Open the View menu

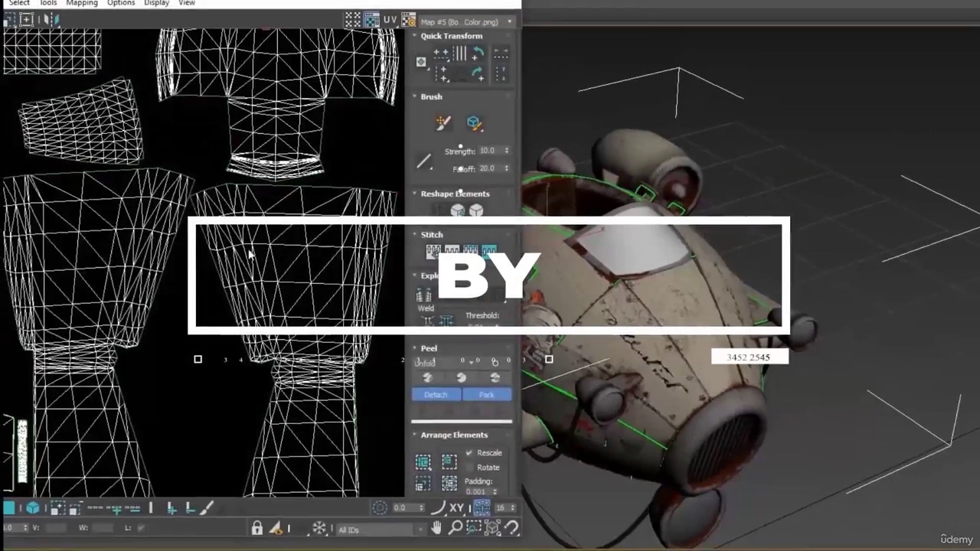point(187,3)
